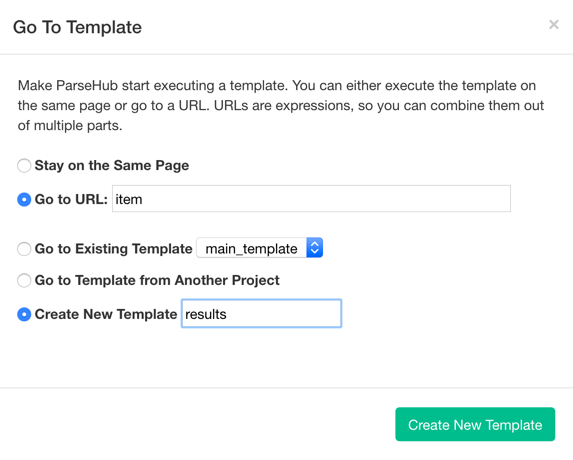Click the main_template text in the selector
573x460 pixels.
click(251, 249)
